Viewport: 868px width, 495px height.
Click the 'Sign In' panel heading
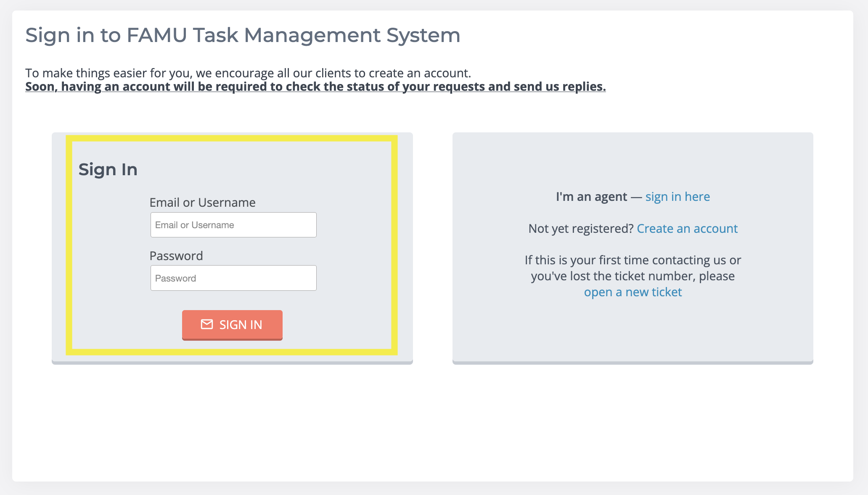coord(108,170)
